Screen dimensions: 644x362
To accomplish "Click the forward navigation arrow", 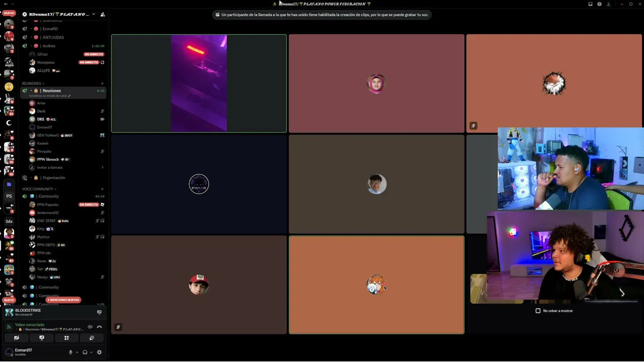I will [12, 4].
